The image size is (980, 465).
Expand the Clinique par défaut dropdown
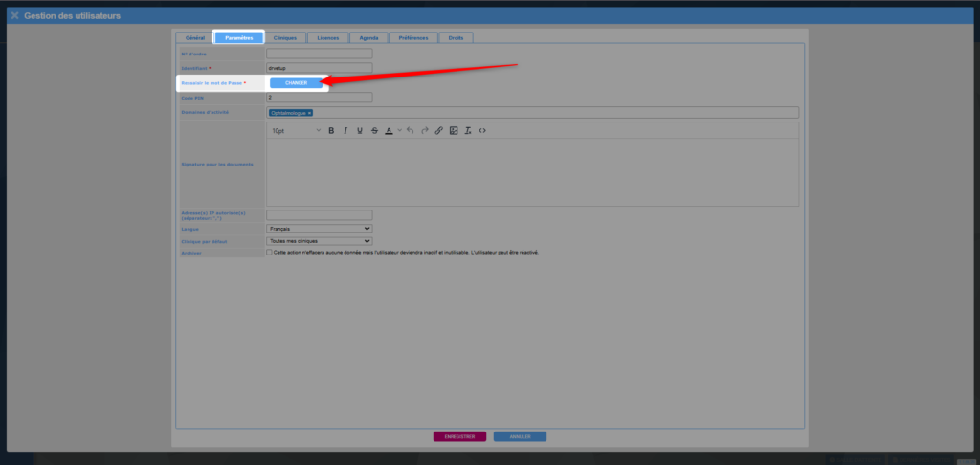(319, 241)
